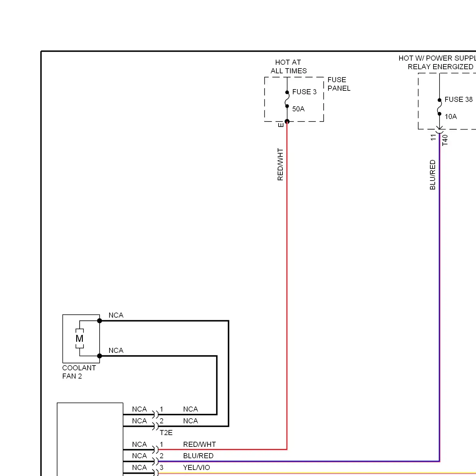The height and width of the screenshot is (476, 476).
Task: Click junction dot at fuse panel terminal E
Action: 287,122
